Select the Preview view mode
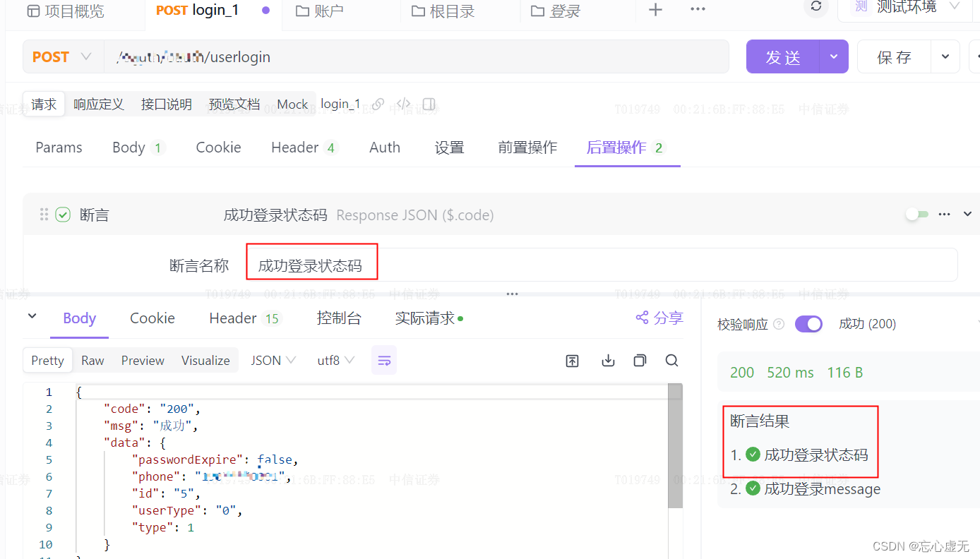 tap(143, 361)
